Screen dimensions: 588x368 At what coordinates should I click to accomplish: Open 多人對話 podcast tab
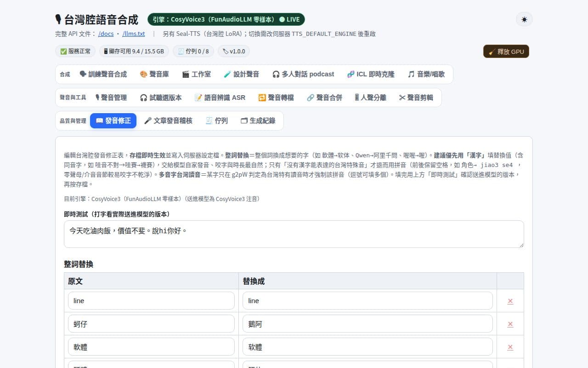pyautogui.click(x=303, y=74)
